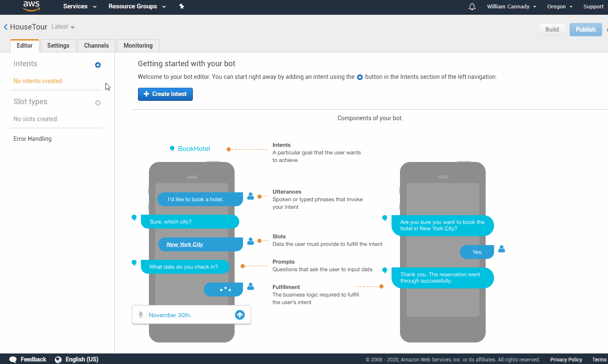The width and height of the screenshot is (608, 364).
Task: Click the 'What date do you check in?' bubble
Action: (x=185, y=267)
